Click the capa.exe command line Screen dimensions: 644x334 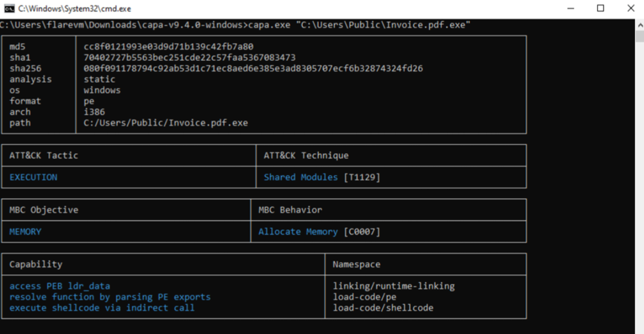pos(235,25)
